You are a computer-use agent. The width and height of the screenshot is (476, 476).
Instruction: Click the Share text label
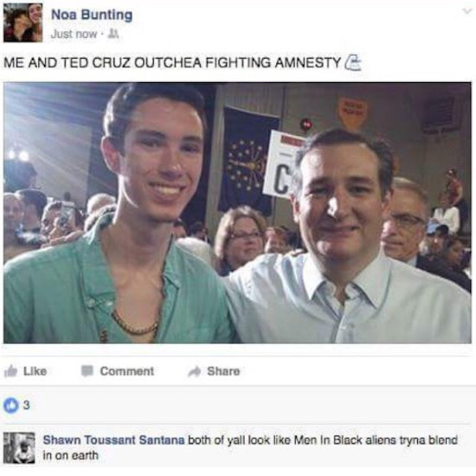point(223,371)
